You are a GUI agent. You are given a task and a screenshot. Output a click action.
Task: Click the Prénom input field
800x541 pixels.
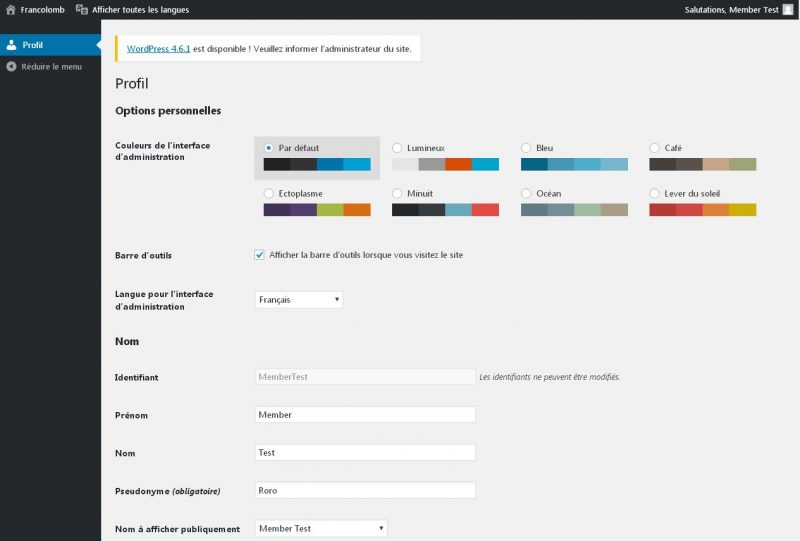pos(365,414)
